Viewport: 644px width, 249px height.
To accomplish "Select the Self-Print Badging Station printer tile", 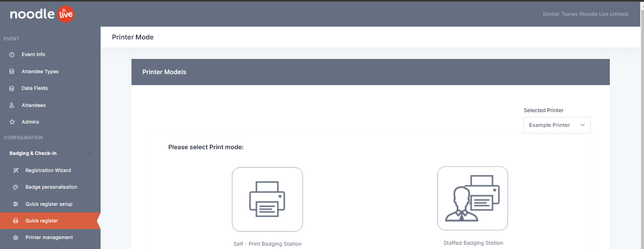I will click(x=267, y=200).
